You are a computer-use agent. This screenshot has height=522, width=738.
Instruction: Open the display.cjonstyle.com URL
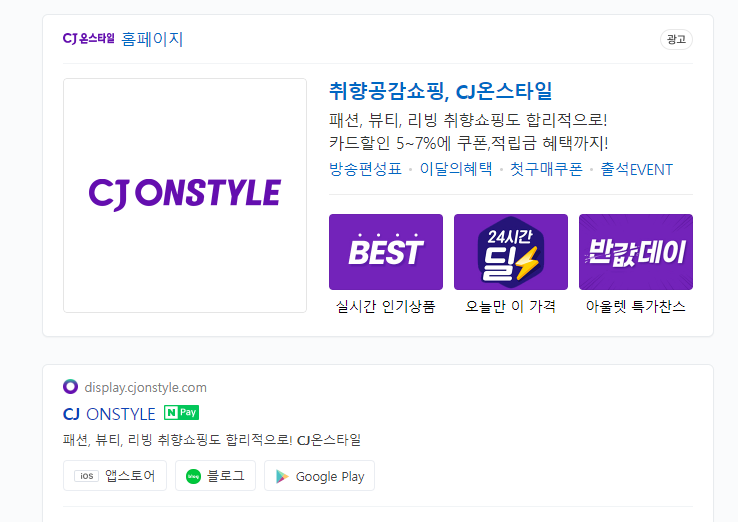click(145, 387)
